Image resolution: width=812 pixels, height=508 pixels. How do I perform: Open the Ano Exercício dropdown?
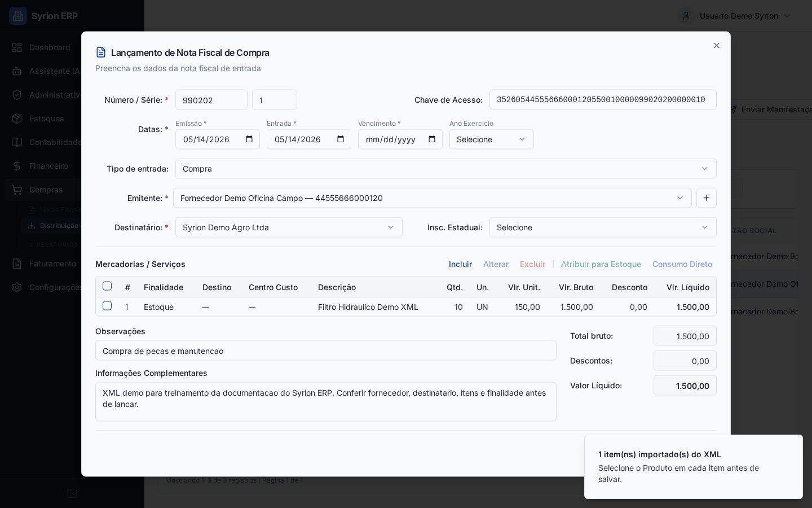pyautogui.click(x=492, y=139)
